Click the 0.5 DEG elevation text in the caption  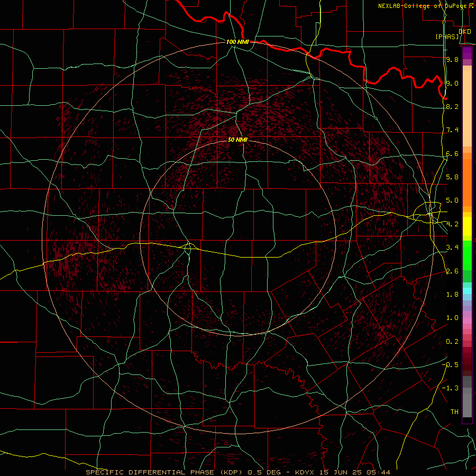click(x=264, y=472)
